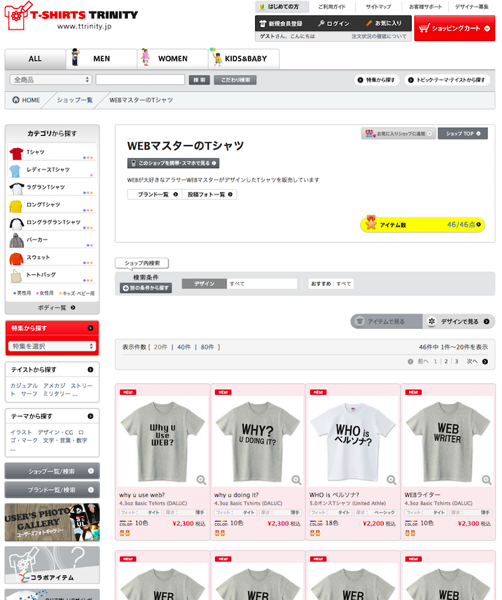Open favorites with pencil icon

[384, 23]
